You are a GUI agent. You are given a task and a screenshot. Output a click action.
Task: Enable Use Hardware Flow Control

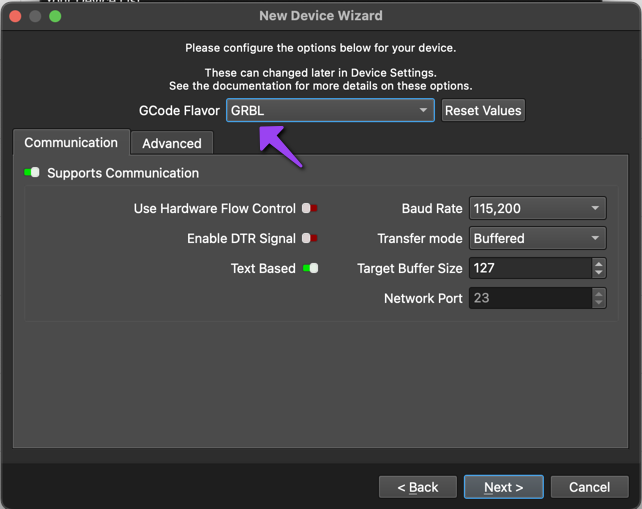(x=310, y=209)
